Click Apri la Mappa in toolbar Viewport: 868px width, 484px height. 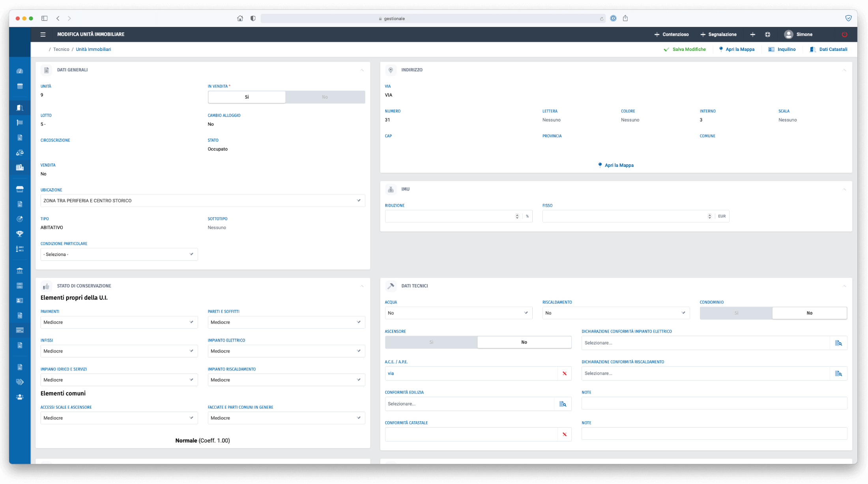pyautogui.click(x=736, y=49)
